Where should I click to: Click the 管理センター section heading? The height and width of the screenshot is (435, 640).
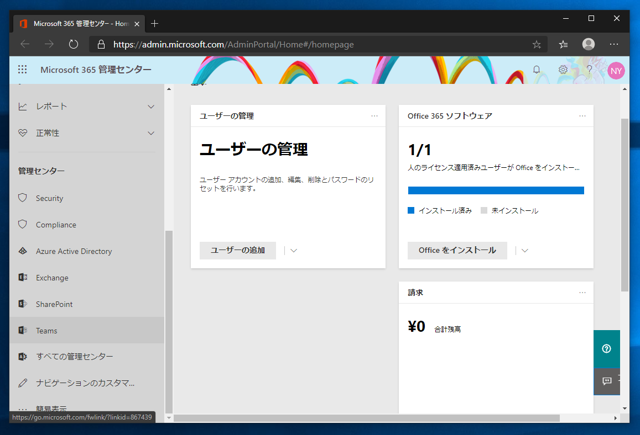41,171
